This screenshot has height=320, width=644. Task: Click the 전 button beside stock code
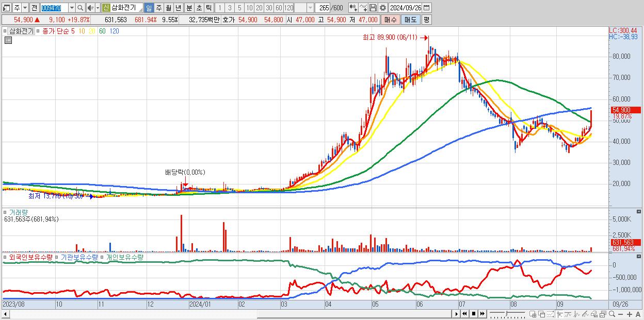34,8
